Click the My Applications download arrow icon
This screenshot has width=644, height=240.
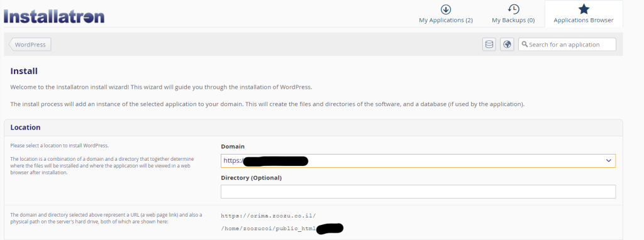(x=446, y=9)
